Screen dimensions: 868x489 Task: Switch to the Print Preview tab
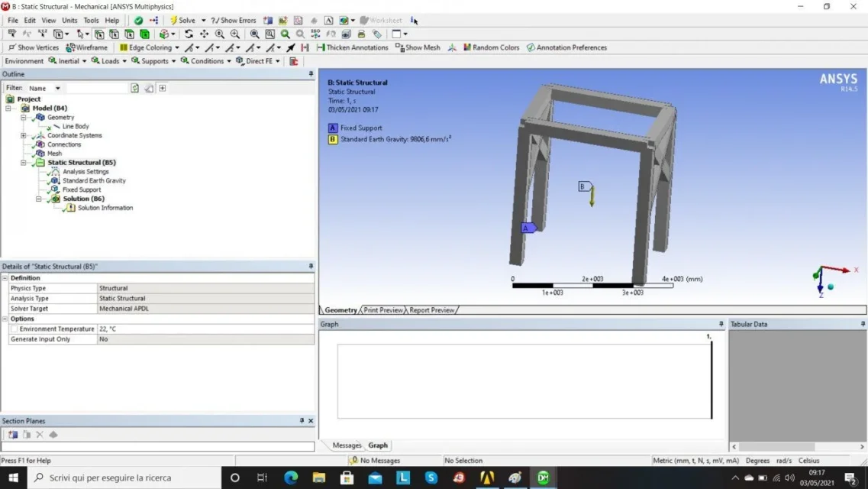coord(383,310)
